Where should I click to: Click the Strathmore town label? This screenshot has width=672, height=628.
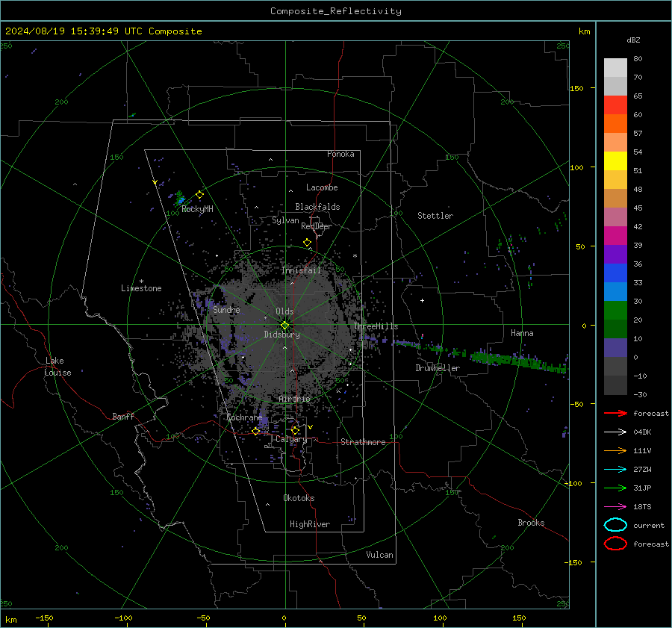click(x=363, y=442)
